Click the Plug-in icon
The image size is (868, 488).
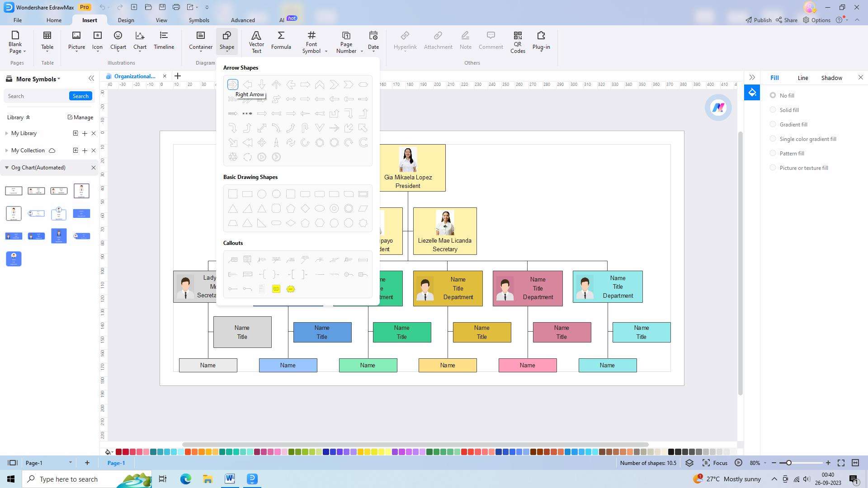tap(541, 40)
